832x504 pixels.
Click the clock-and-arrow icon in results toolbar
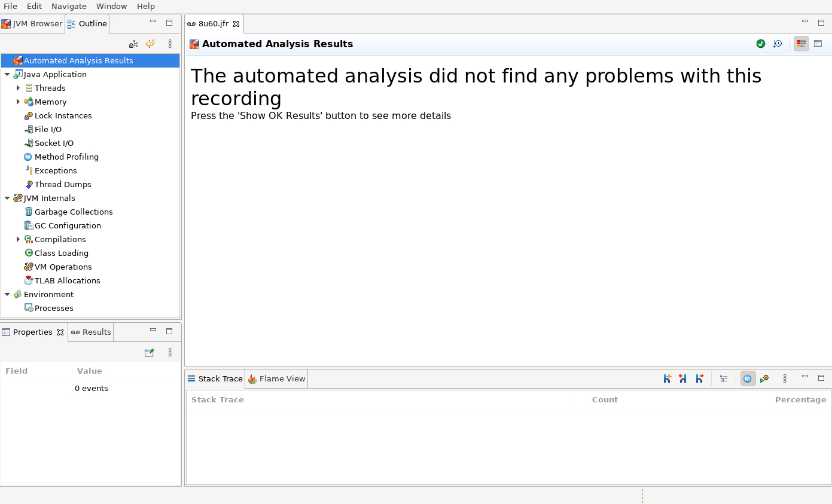(x=777, y=44)
